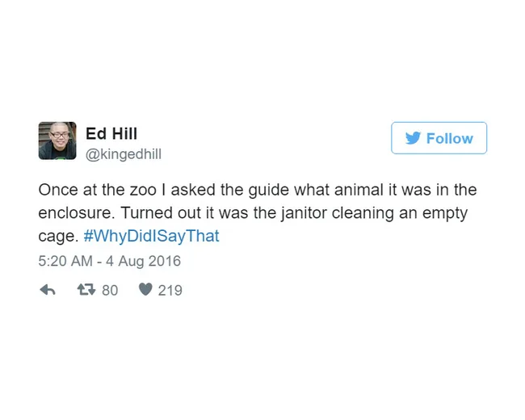Click the retweet count 80
Image resolution: width=525 pixels, height=420 pixels.
(110, 290)
